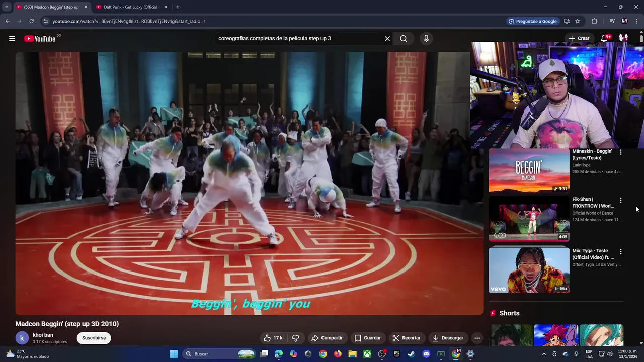This screenshot has height=362, width=644.
Task: Like the video with thumbs-up 17 k
Action: [x=273, y=338]
